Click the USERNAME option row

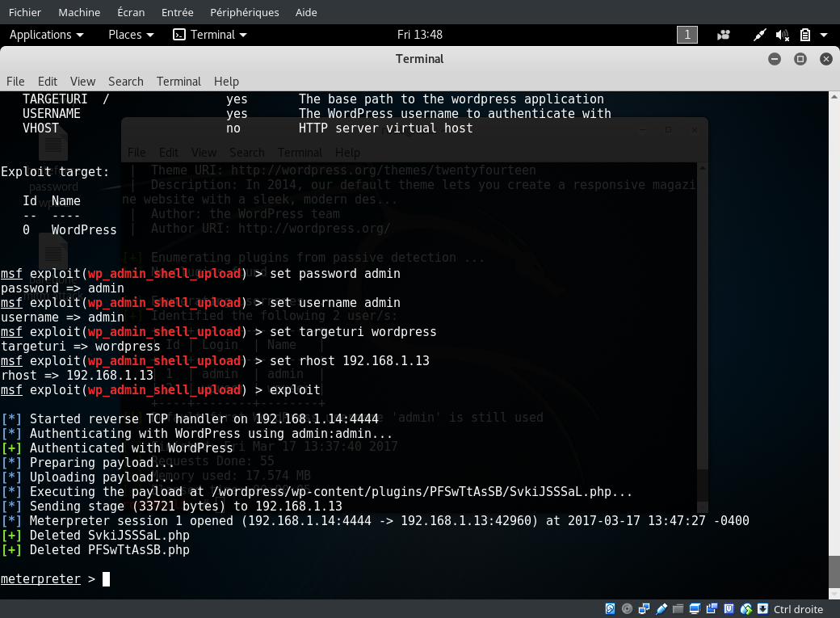point(317,114)
